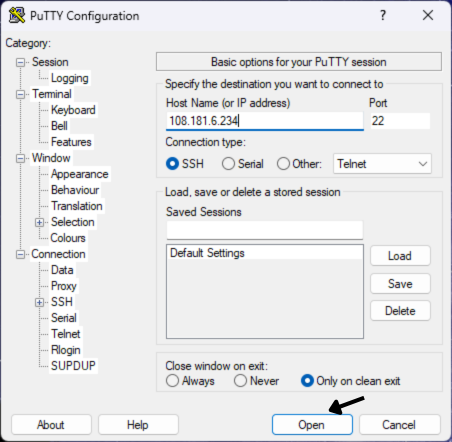Click the Saved Sessions name field
Viewport: 452px width, 442px height.
pos(265,230)
